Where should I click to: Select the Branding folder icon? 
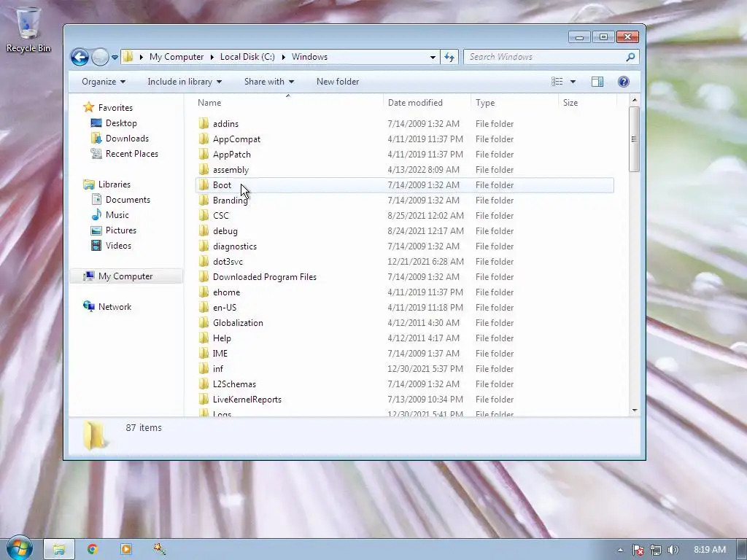[x=204, y=200]
